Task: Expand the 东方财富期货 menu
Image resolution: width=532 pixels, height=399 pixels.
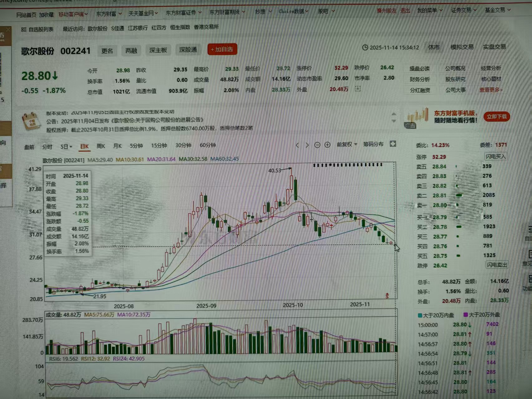Action: pos(227,12)
